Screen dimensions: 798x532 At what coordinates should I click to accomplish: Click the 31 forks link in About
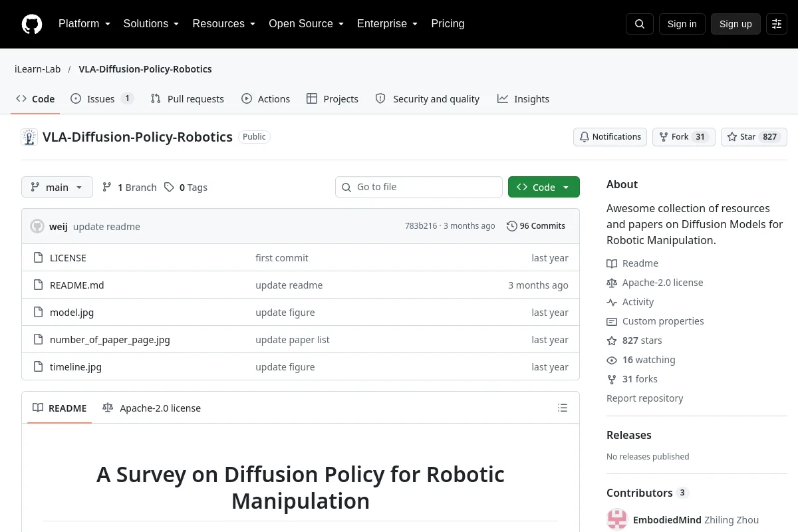(632, 379)
